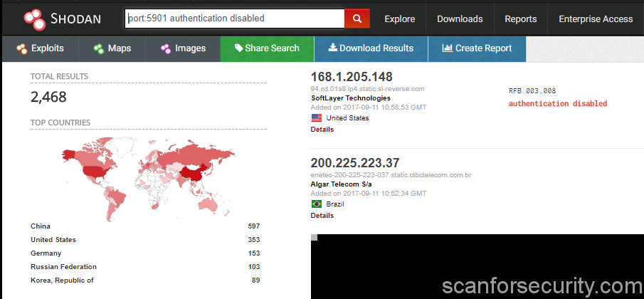Screen dimensions: 644x299
Task: Click 'Added on 2017-09-11 10:58:53 GMT' text
Action: pos(369,107)
